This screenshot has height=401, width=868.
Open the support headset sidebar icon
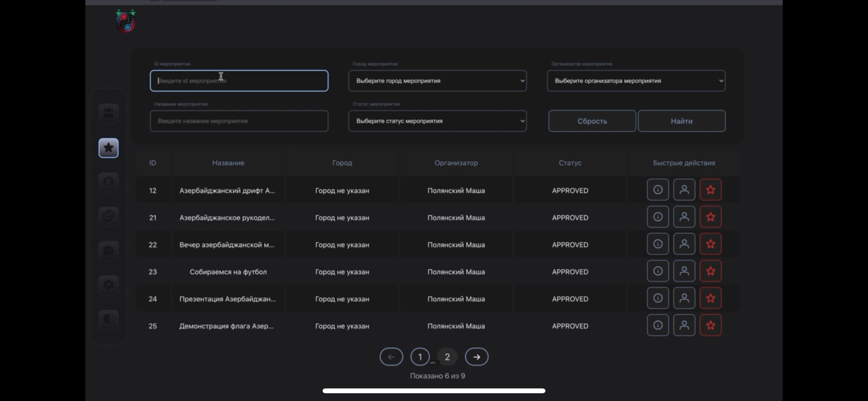[108, 182]
